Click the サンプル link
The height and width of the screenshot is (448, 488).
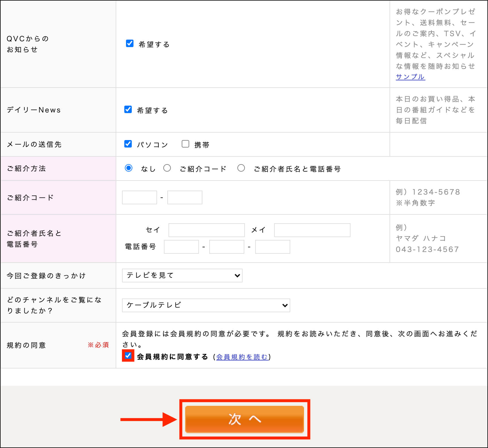410,77
